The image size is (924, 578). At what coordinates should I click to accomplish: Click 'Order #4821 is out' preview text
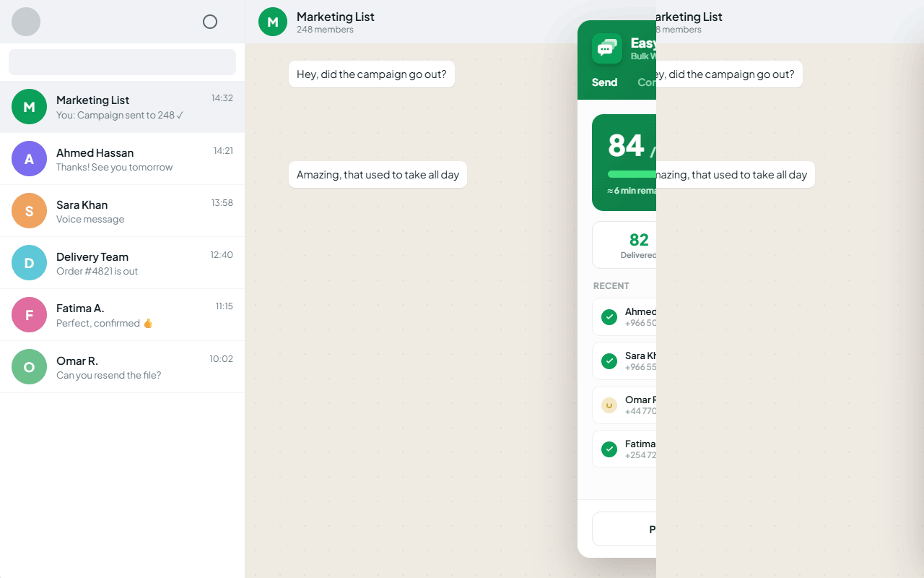click(x=97, y=272)
